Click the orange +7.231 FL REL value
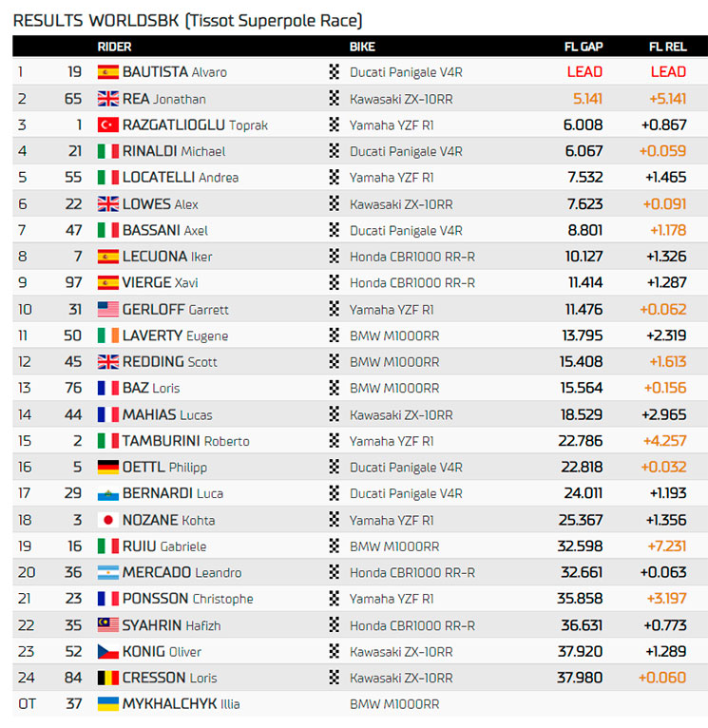Viewport: 708px width, 728px height. point(667,546)
